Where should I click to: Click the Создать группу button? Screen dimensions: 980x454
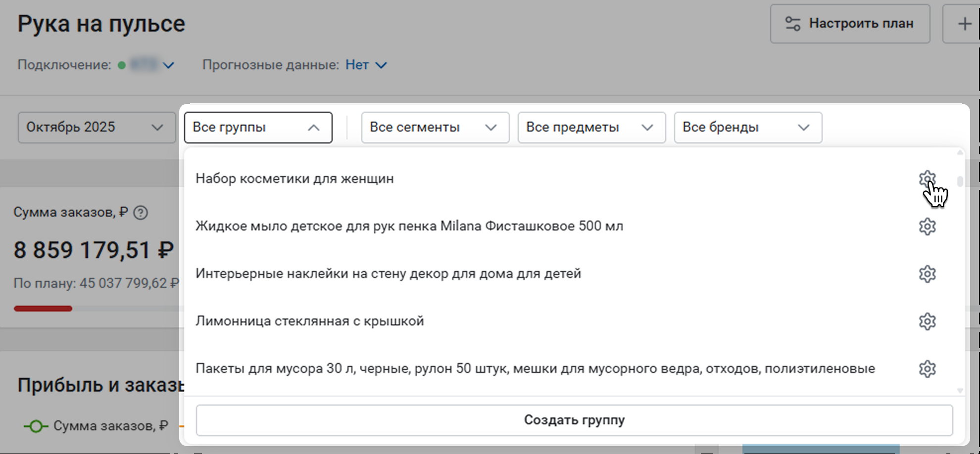574,420
